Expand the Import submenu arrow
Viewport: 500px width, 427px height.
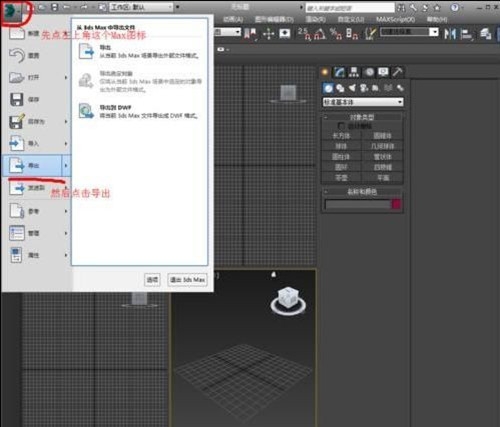[66, 144]
